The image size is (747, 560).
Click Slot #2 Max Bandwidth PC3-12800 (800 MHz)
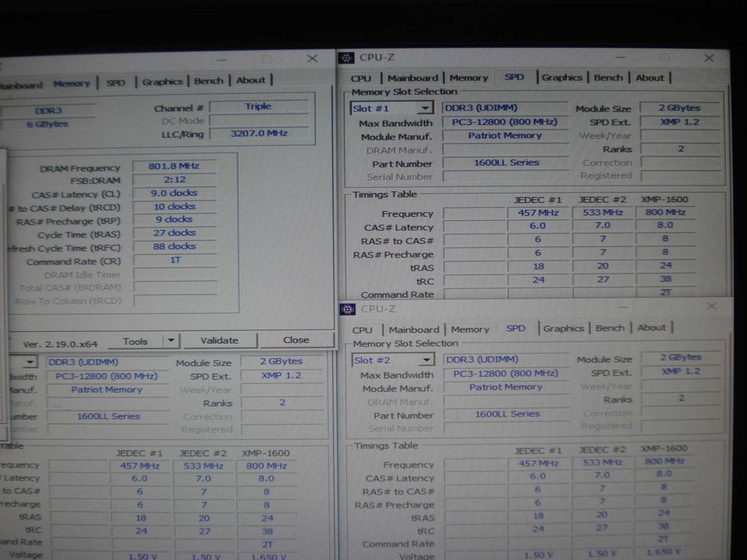(506, 374)
